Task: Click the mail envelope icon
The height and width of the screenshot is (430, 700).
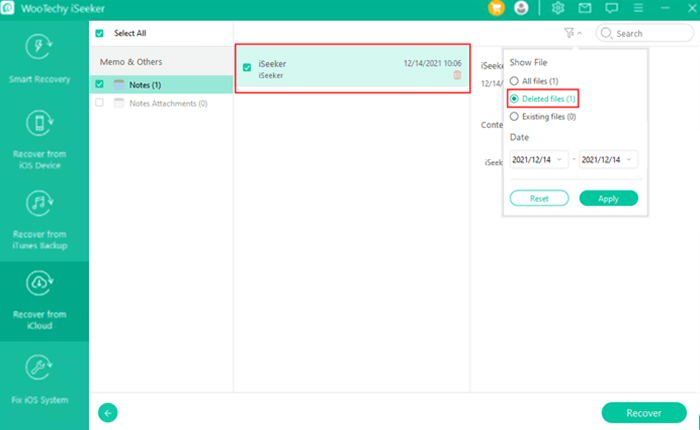Action: click(x=585, y=8)
